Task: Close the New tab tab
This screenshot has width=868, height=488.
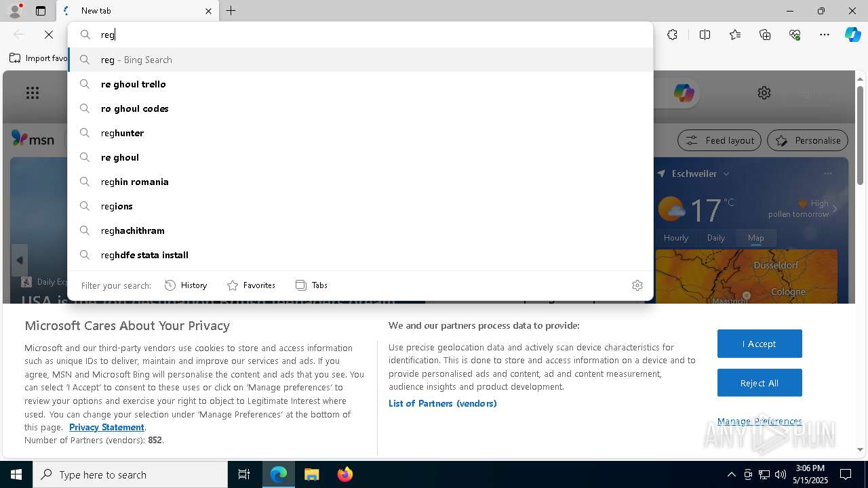Action: coord(208,11)
